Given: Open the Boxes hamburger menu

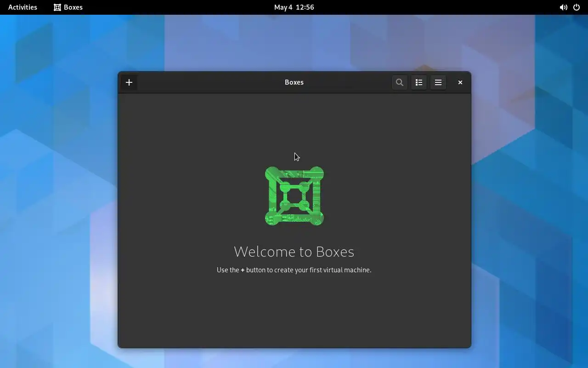Looking at the screenshot, I should [438, 82].
